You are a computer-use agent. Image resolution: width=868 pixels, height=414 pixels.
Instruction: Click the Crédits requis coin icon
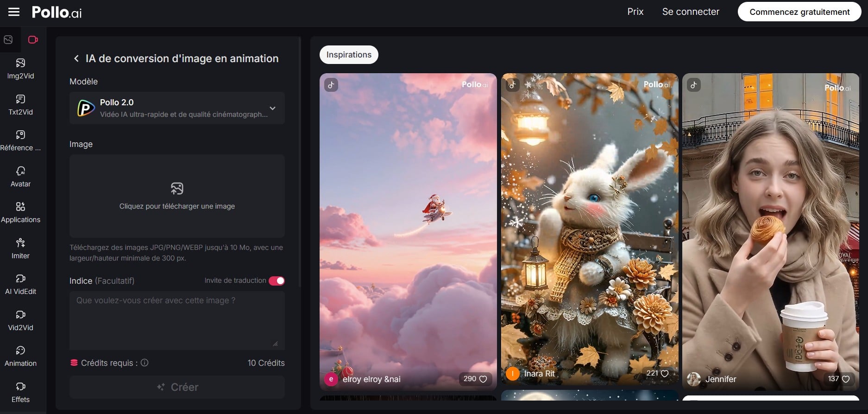pos(74,363)
